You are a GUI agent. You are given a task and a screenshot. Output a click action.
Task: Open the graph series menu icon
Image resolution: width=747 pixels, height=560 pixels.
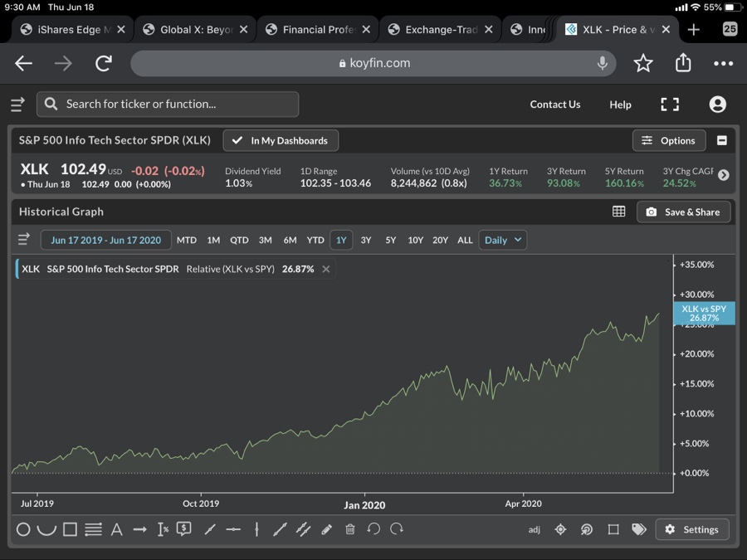tap(24, 239)
